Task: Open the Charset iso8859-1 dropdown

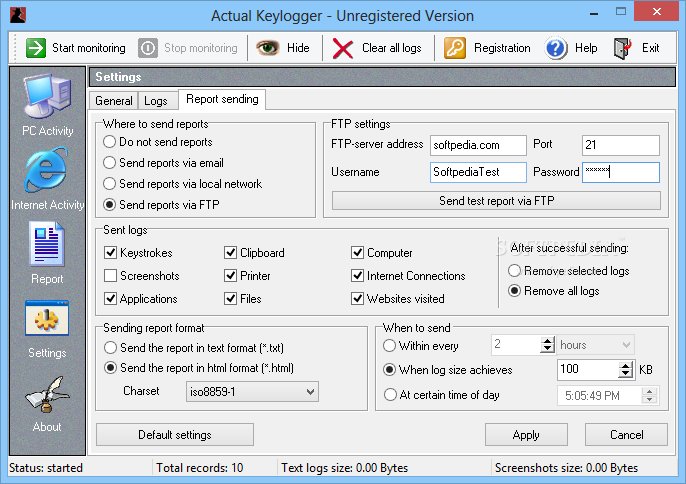Action: (252, 392)
